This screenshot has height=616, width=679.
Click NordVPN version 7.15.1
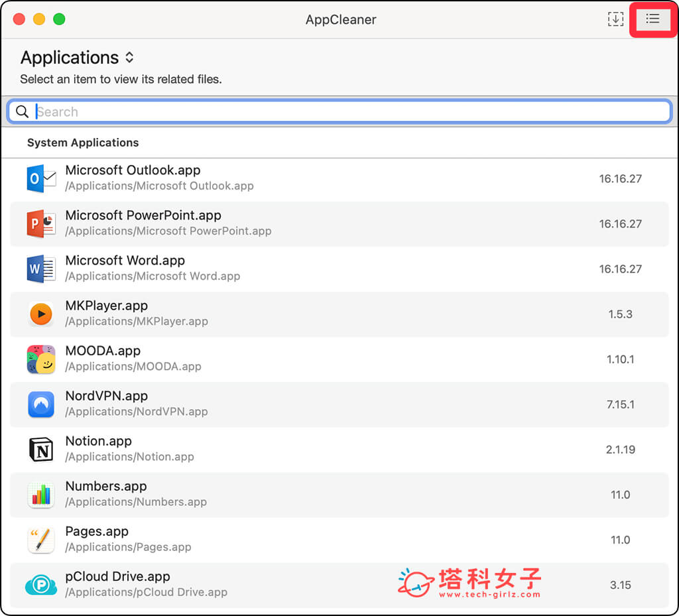pos(620,404)
